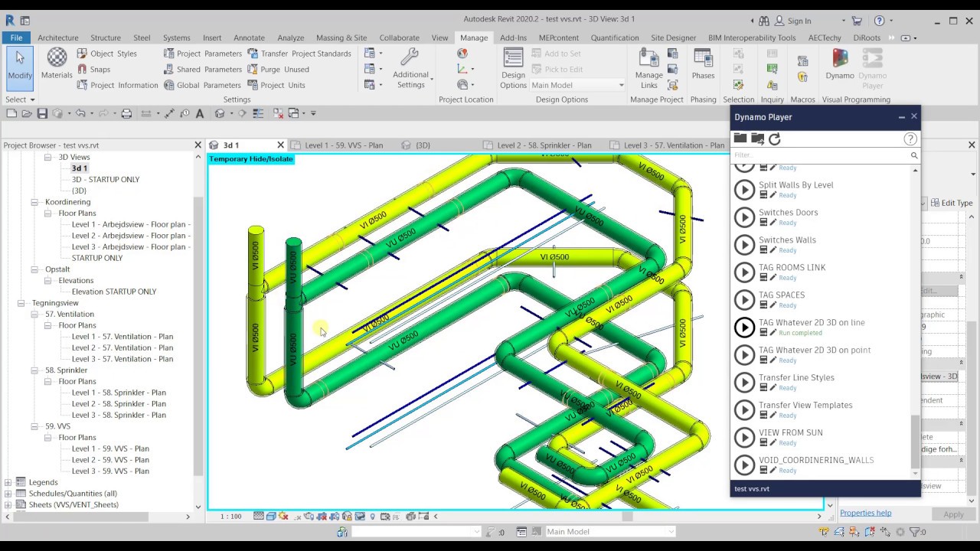Collapse the 58. Sprinkler tree node
The width and height of the screenshot is (980, 551).
34,370
